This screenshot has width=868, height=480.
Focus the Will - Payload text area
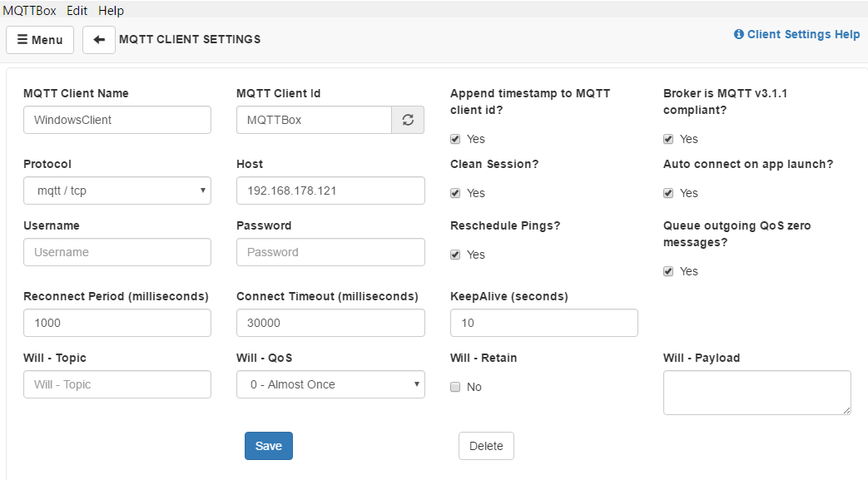pyautogui.click(x=756, y=393)
